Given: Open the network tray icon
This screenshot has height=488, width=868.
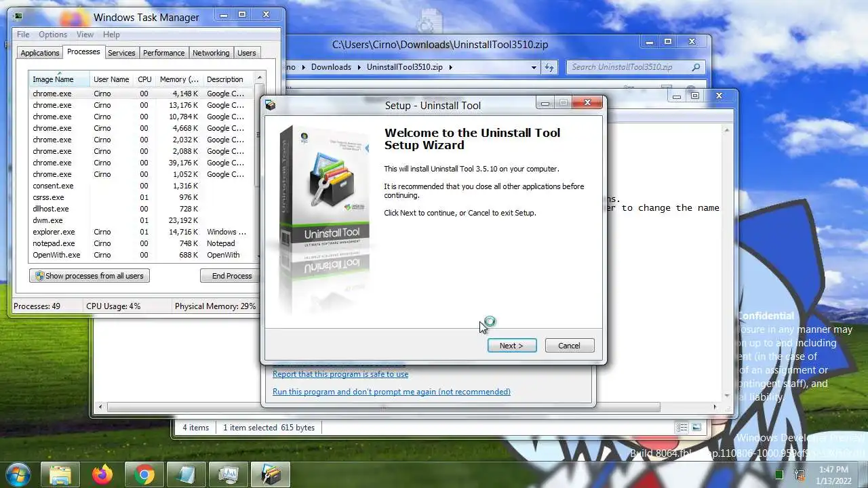Looking at the screenshot, I should pyautogui.click(x=800, y=474).
